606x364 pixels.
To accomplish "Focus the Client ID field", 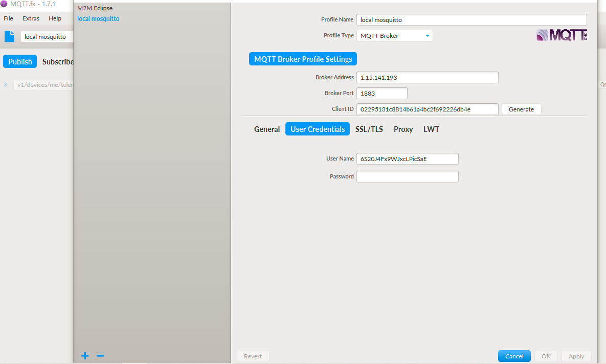I will click(428, 109).
